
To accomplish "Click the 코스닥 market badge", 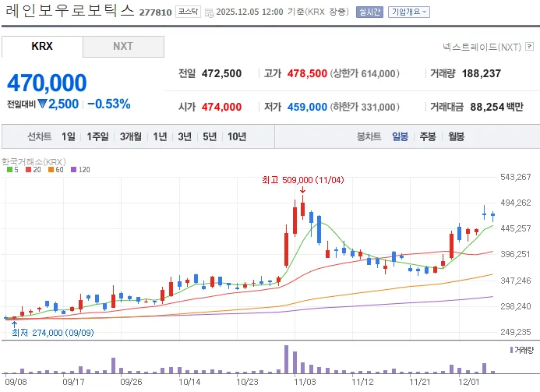I will 188,12.
